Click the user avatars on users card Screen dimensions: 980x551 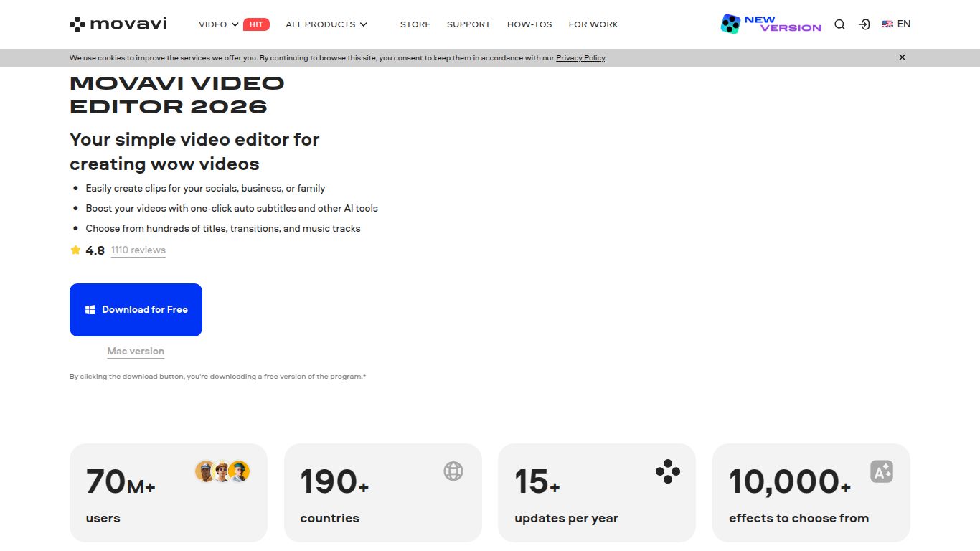[x=222, y=471]
